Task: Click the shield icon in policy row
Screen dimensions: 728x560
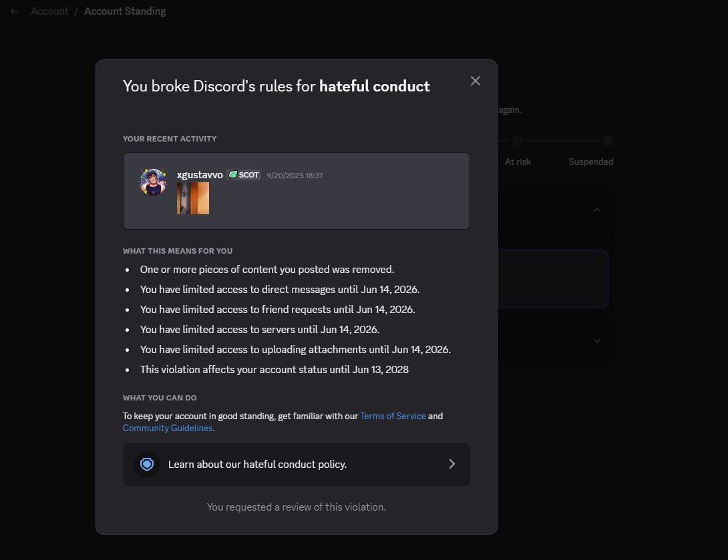Action: pos(147,465)
